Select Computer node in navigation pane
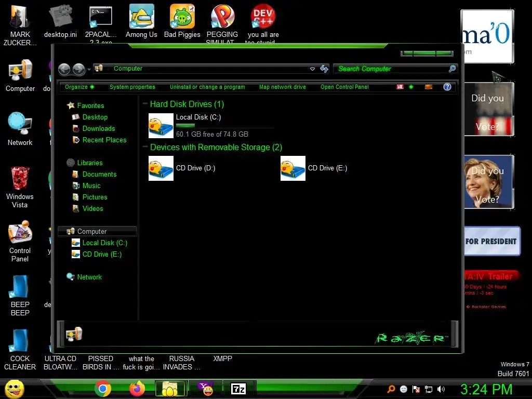This screenshot has width=532, height=399. (x=97, y=231)
